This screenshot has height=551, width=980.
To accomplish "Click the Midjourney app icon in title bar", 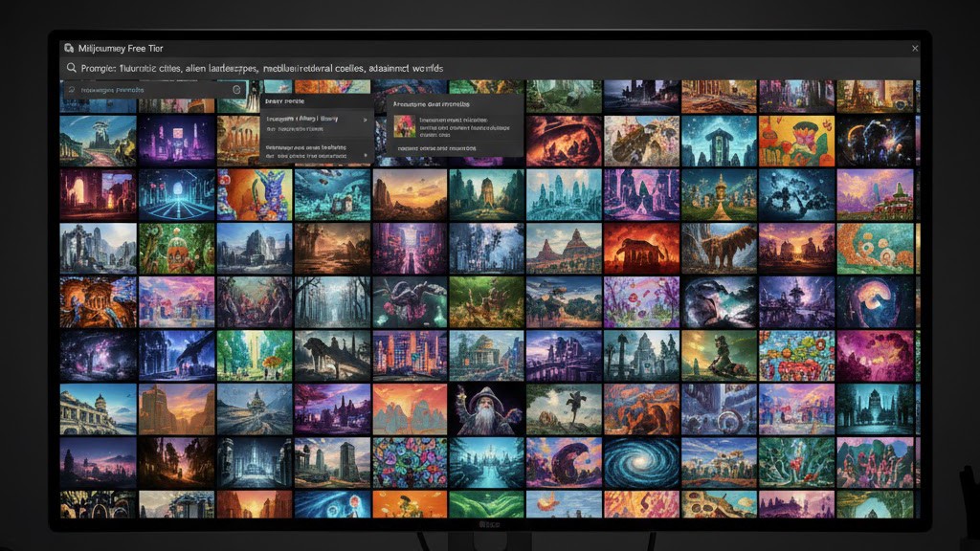I will [x=68, y=48].
